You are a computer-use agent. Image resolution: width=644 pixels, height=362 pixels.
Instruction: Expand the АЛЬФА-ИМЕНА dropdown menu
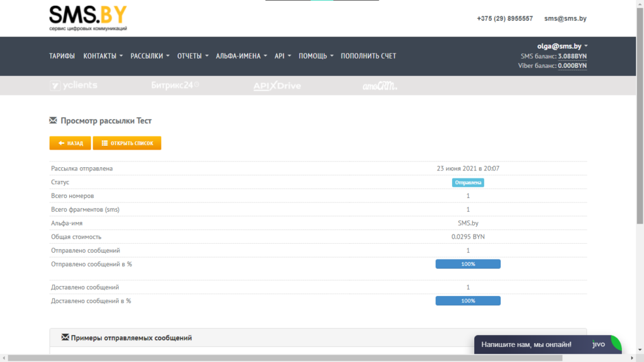pyautogui.click(x=241, y=56)
